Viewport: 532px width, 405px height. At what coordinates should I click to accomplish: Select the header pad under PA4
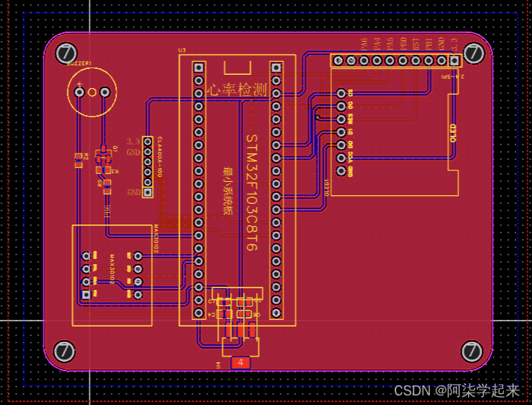point(377,61)
